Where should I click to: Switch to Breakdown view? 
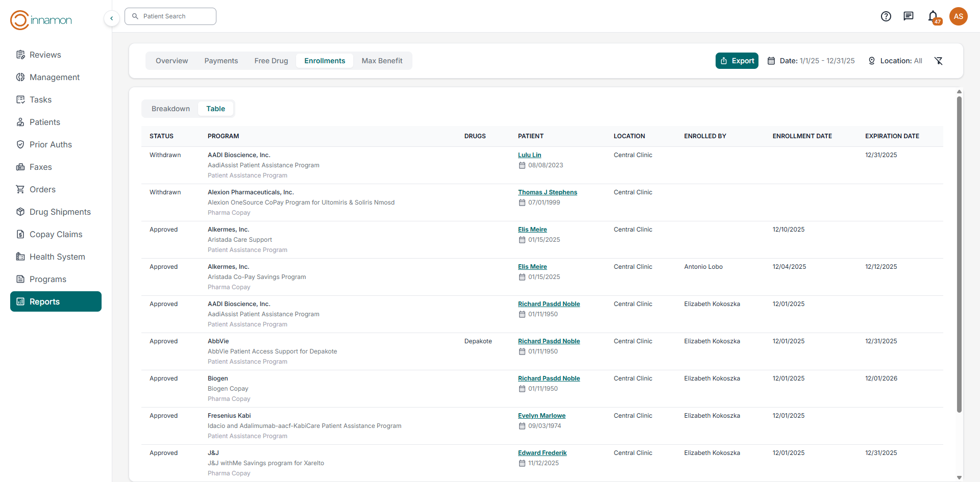170,109
